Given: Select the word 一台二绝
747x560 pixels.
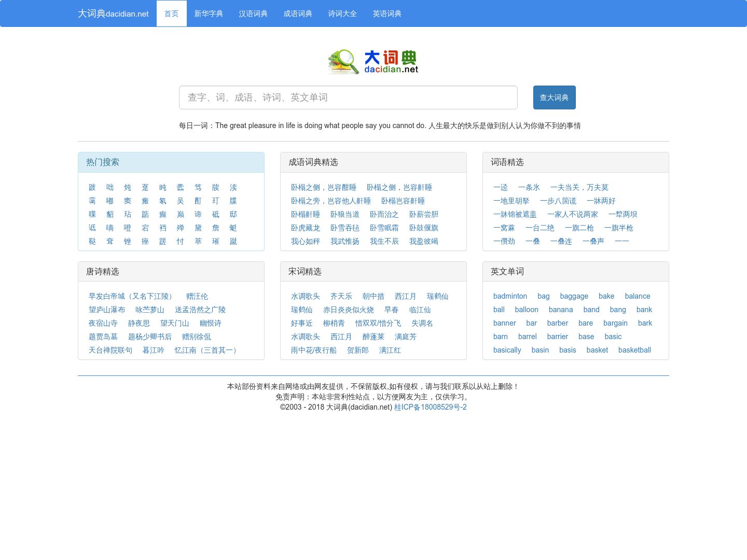Looking at the screenshot, I should [540, 228].
